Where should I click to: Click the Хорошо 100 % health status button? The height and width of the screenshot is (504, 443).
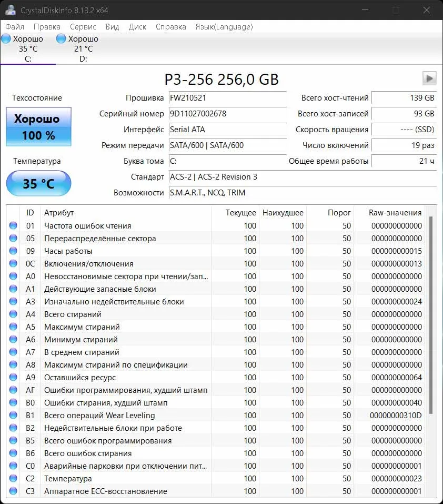click(38, 127)
